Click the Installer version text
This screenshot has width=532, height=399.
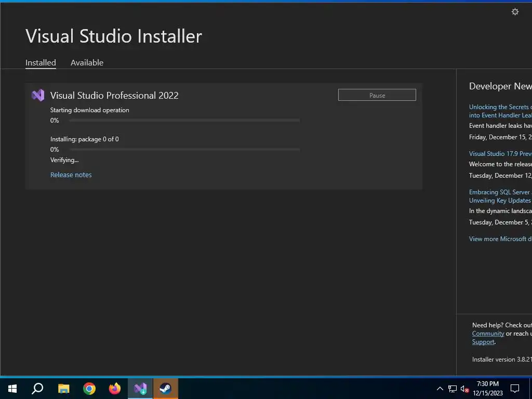point(502,360)
